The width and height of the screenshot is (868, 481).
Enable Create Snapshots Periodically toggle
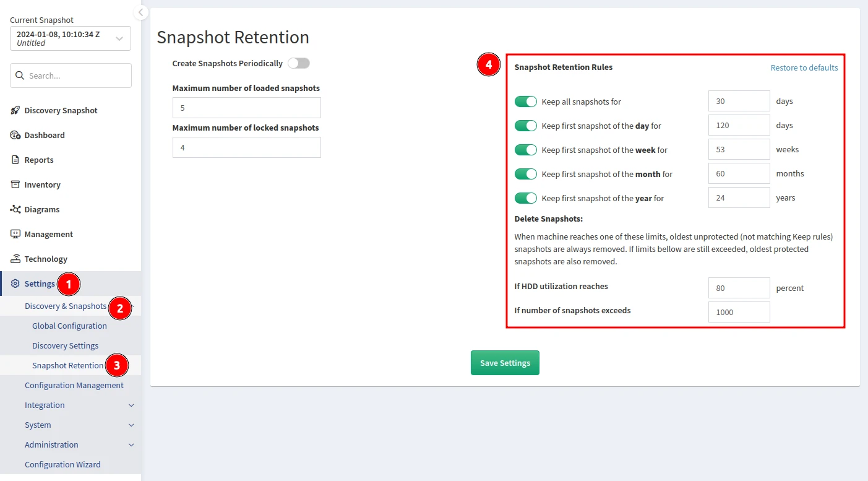298,63
